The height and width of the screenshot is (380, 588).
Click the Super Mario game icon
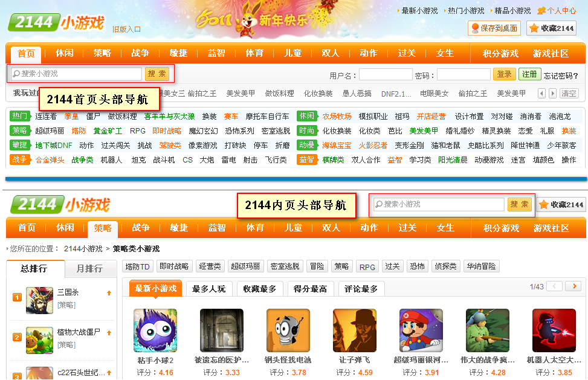click(x=421, y=330)
